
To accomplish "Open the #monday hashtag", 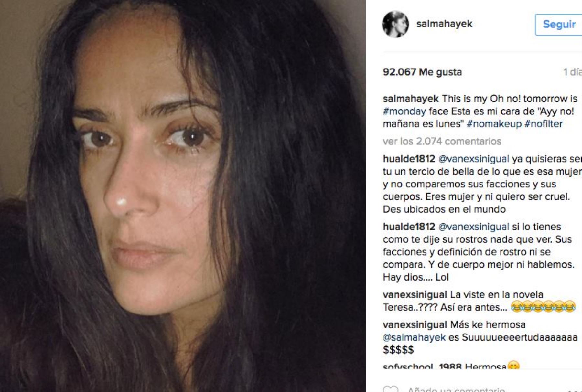I will point(404,111).
